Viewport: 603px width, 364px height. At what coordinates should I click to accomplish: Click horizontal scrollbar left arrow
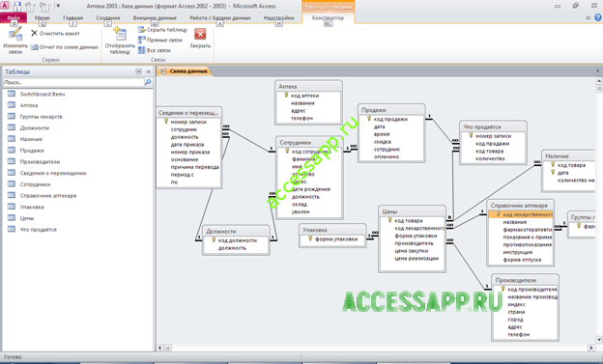click(159, 348)
